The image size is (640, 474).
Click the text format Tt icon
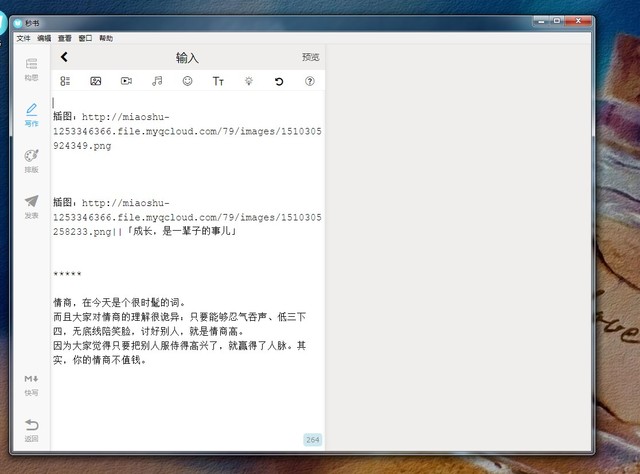(218, 81)
